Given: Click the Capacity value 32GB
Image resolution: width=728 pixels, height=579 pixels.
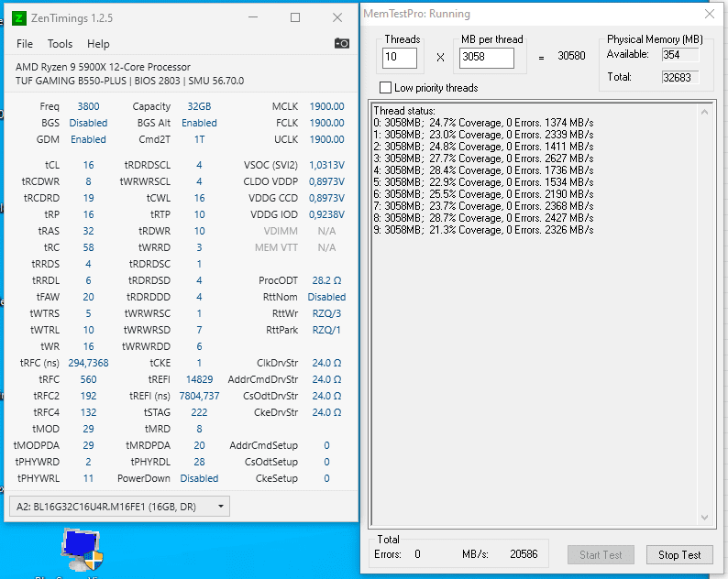Looking at the screenshot, I should 199,106.
